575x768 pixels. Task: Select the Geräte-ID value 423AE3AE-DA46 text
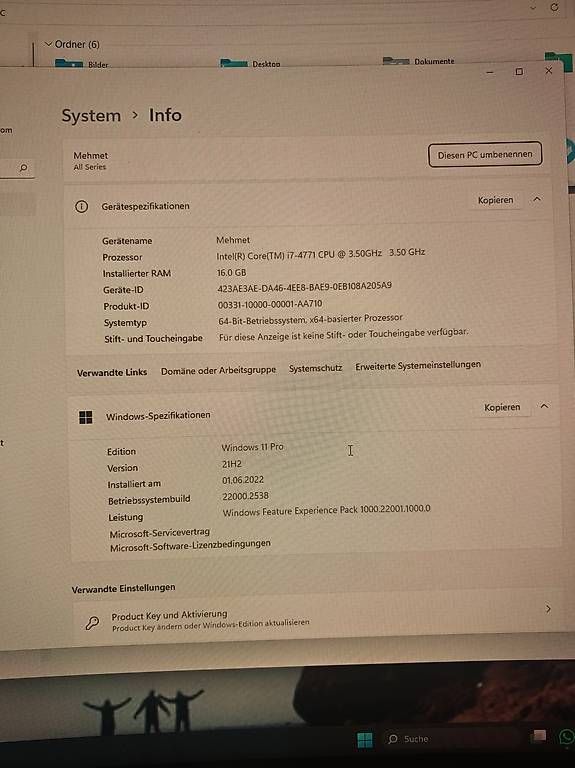(x=304, y=287)
